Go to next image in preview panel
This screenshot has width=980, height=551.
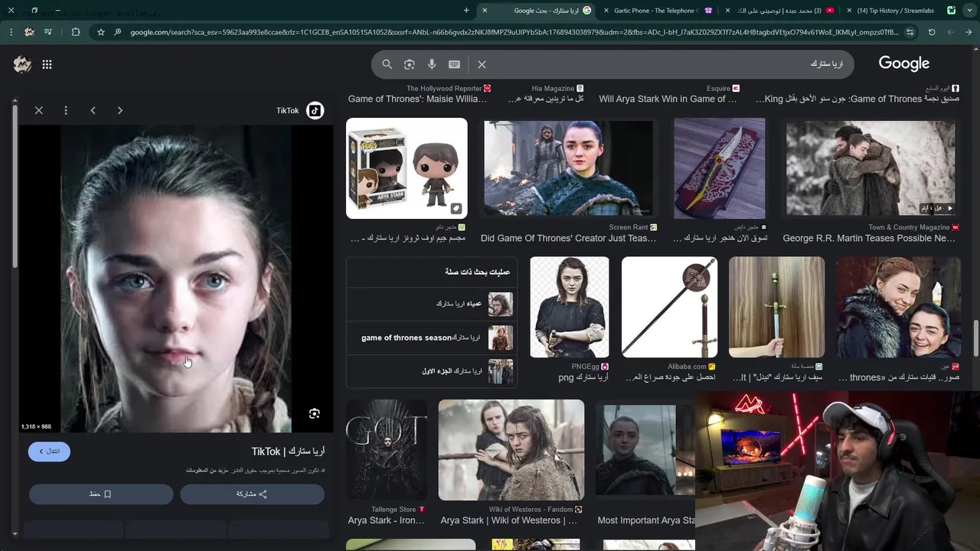point(119,110)
